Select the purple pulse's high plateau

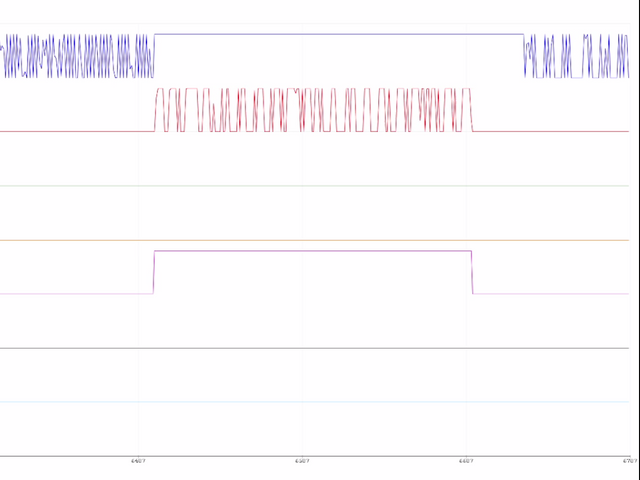click(312, 251)
